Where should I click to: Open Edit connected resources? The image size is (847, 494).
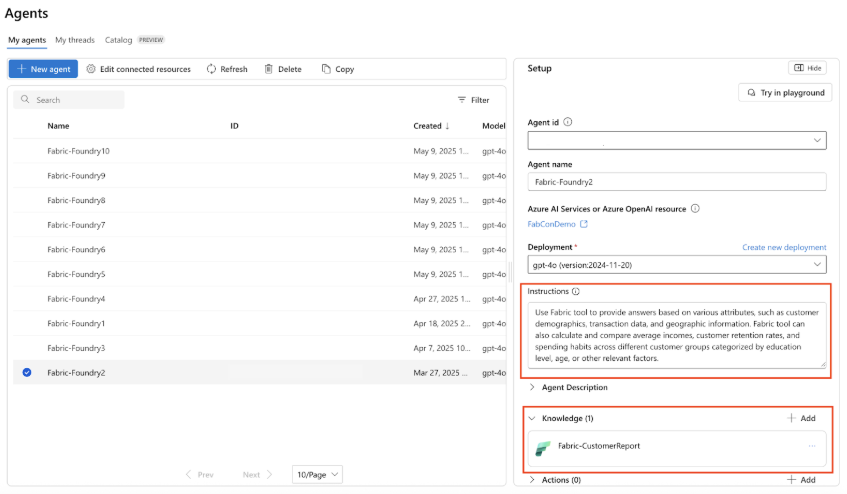click(138, 69)
